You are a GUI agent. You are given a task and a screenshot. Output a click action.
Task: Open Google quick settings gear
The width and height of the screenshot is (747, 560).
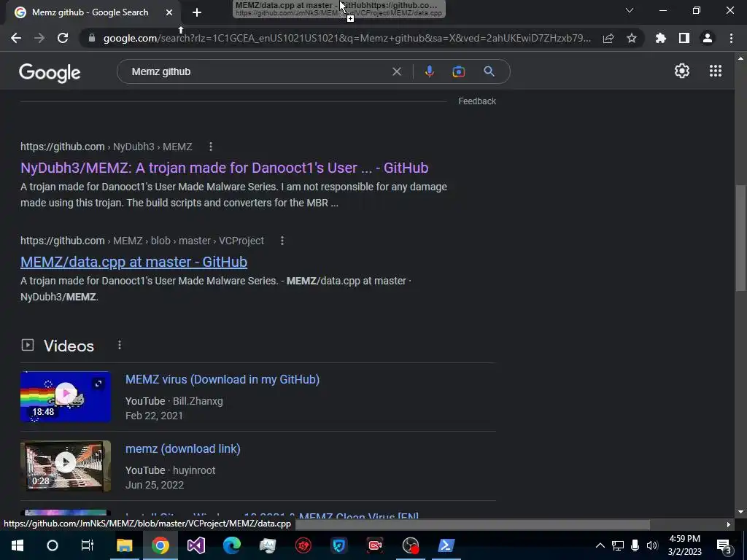coord(682,71)
